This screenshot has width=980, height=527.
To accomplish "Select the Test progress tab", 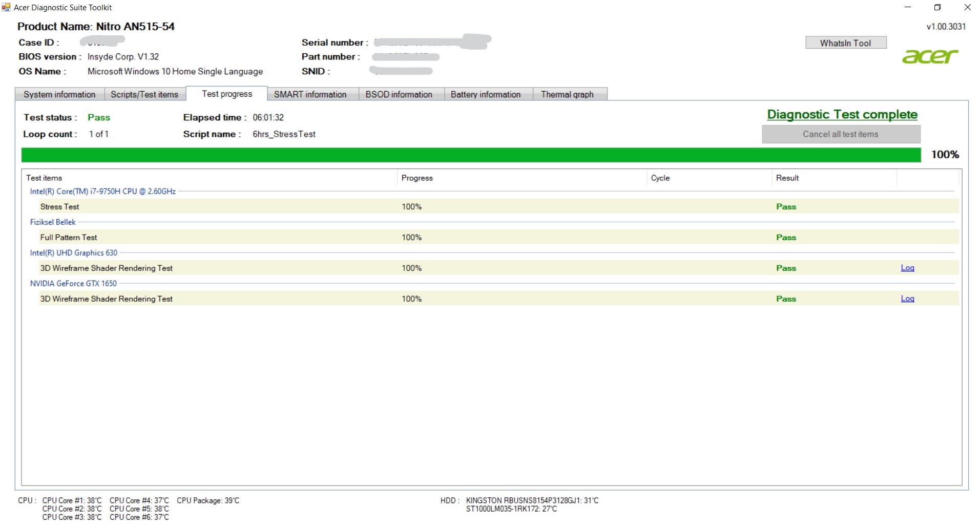I will 227,94.
